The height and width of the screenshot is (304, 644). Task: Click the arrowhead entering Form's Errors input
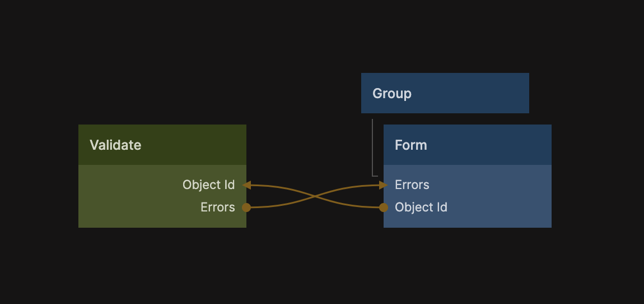pos(383,185)
